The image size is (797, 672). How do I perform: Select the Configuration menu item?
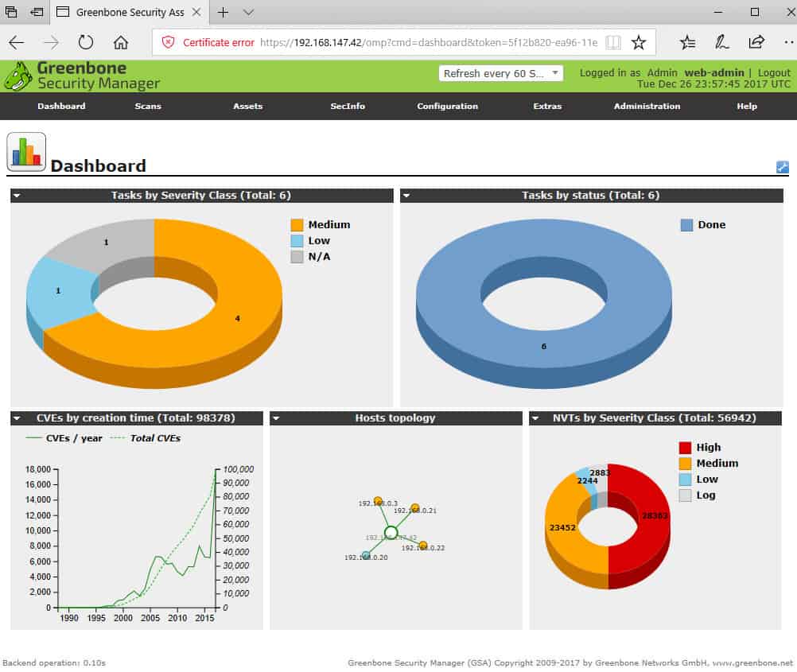[447, 106]
